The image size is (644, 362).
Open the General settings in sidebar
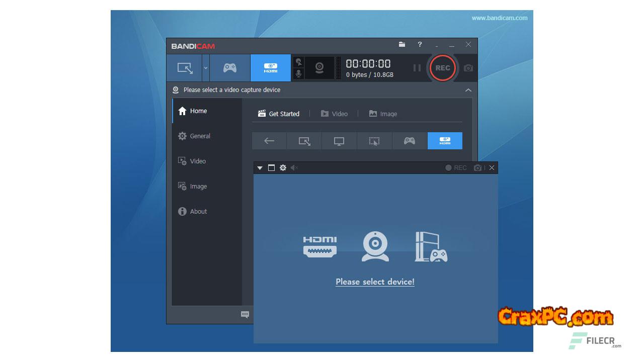pyautogui.click(x=200, y=136)
